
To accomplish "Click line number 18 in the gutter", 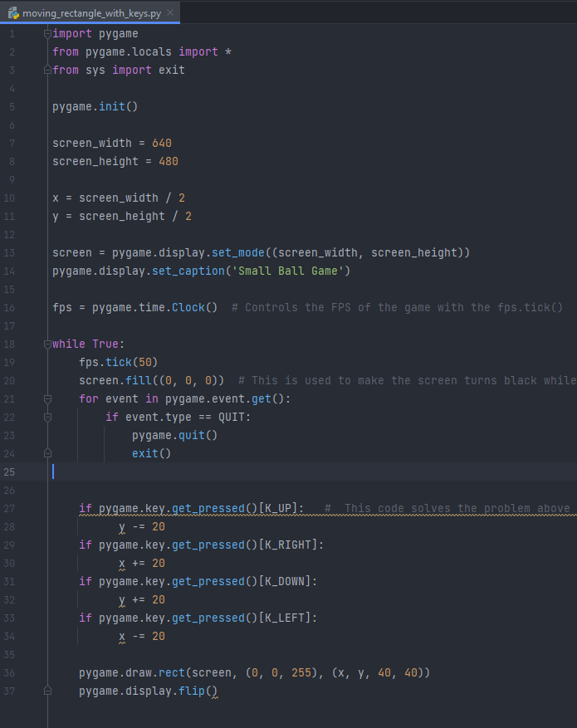I will (x=9, y=344).
